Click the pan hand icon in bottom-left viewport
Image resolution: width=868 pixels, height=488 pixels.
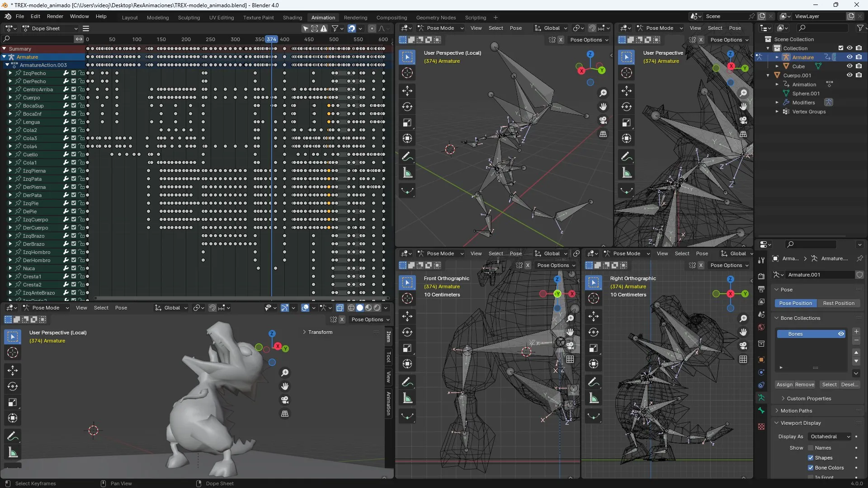click(285, 386)
